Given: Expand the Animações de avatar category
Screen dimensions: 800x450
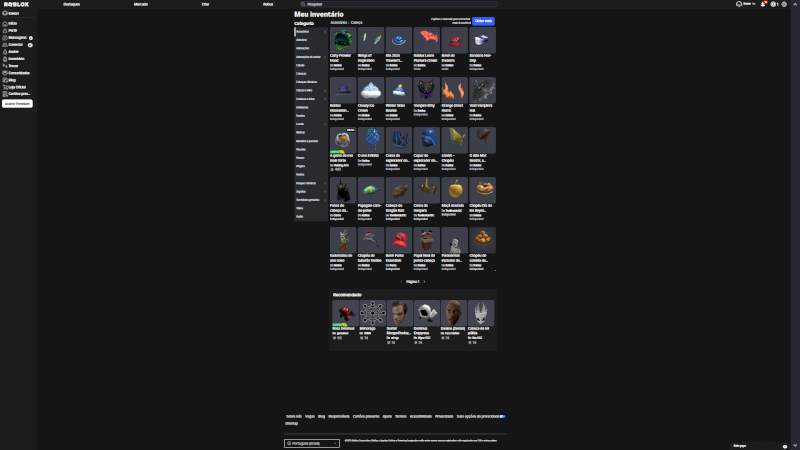Looking at the screenshot, I should click(x=310, y=57).
